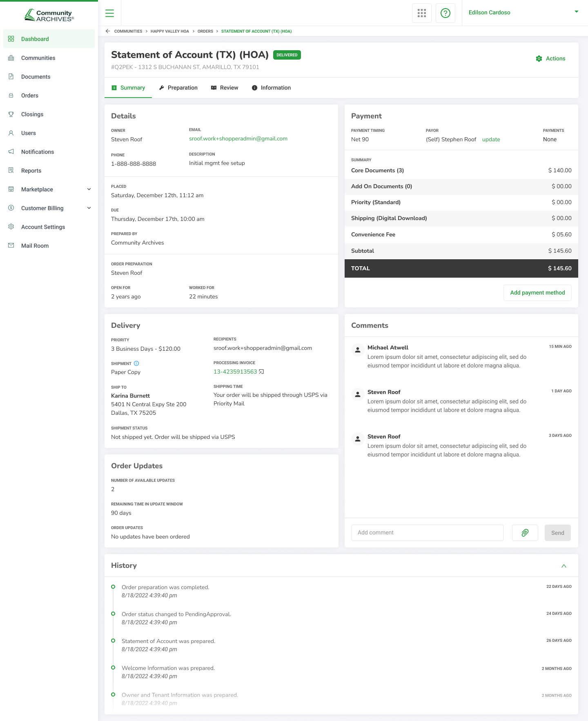588x721 pixels.
Task: Click the back arrow in breadcrumbs
Action: pos(108,31)
